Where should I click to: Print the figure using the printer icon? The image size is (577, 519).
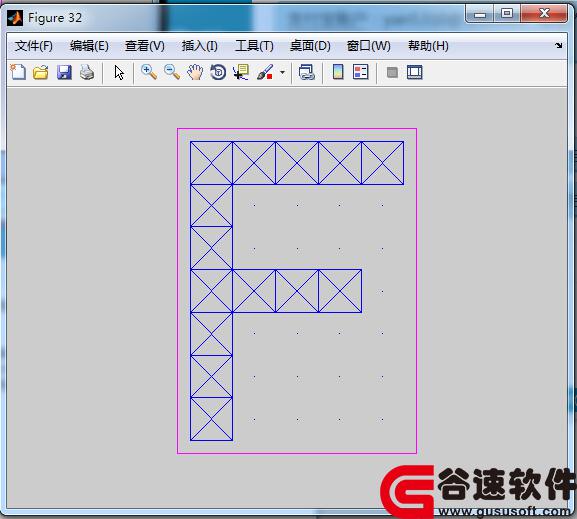click(87, 72)
